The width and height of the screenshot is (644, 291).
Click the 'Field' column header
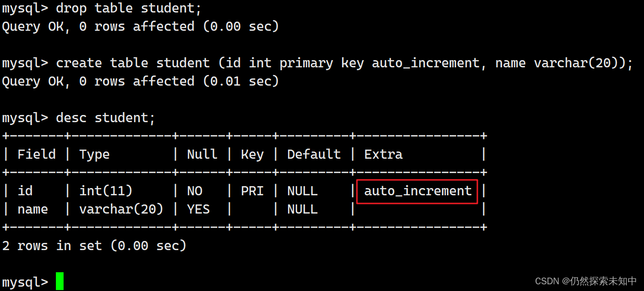37,154
